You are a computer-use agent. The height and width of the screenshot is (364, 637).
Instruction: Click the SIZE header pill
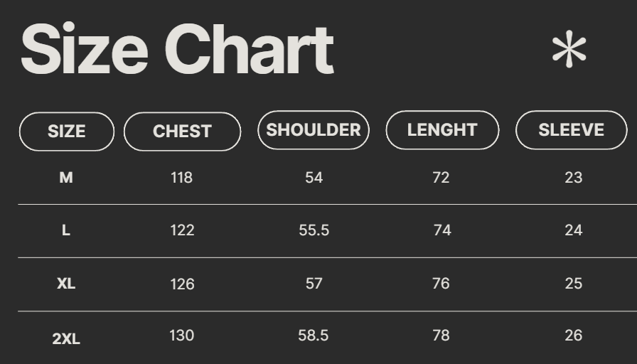click(66, 132)
